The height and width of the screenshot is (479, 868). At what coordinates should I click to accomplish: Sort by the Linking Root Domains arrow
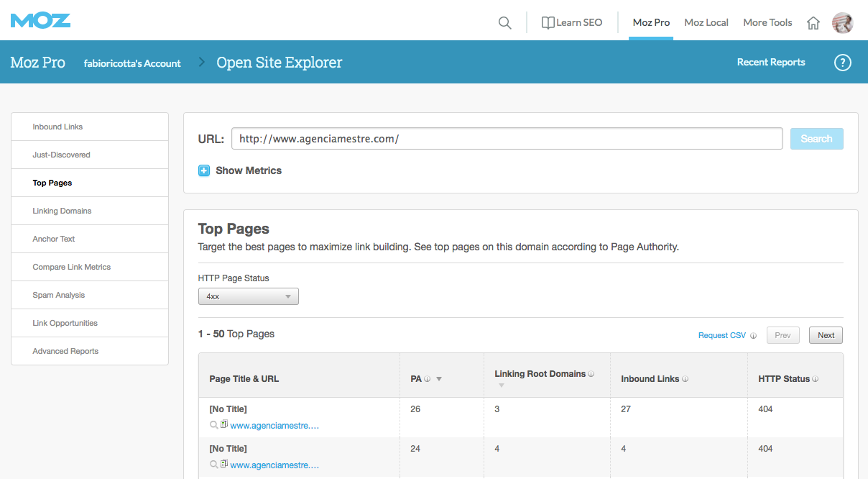(x=501, y=385)
